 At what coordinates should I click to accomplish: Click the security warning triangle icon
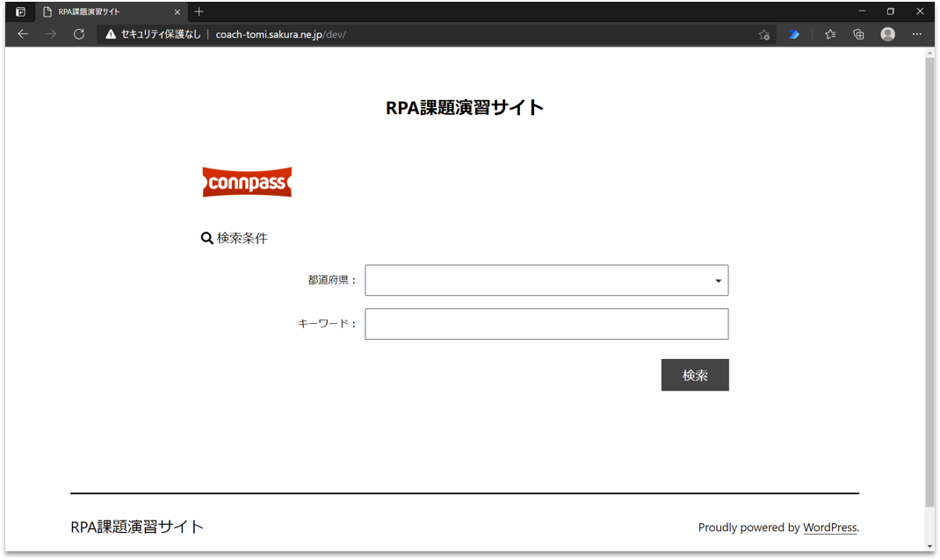(111, 34)
